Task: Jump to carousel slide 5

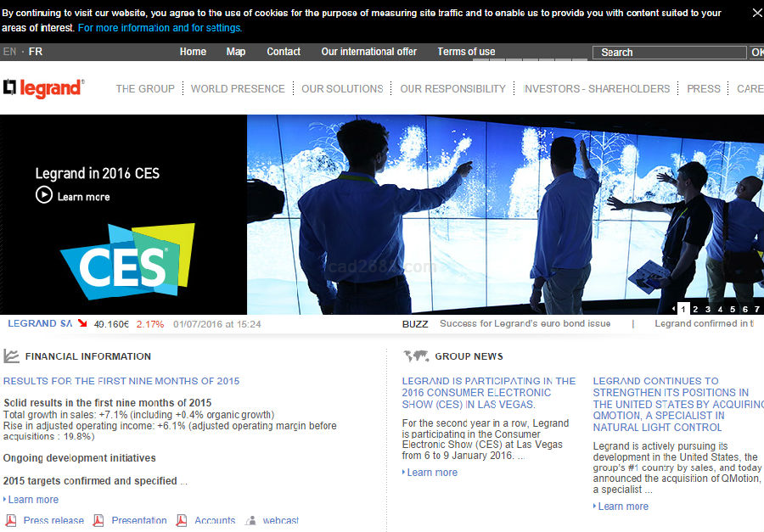Action: (x=733, y=310)
